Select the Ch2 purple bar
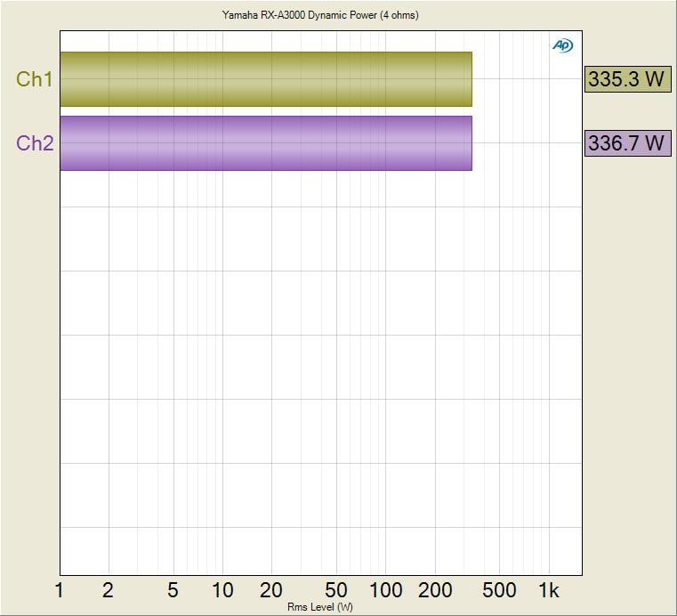Image resolution: width=677 pixels, height=616 pixels. tap(265, 142)
